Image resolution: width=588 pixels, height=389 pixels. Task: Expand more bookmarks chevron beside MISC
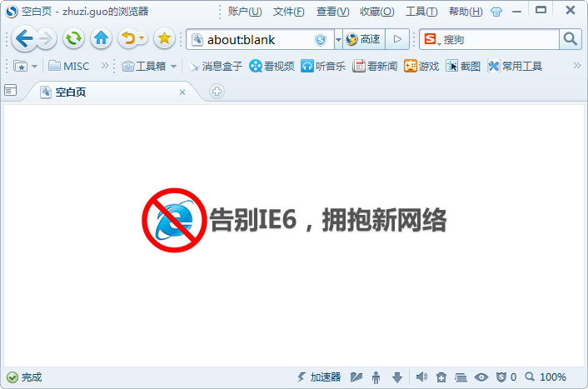tap(105, 66)
